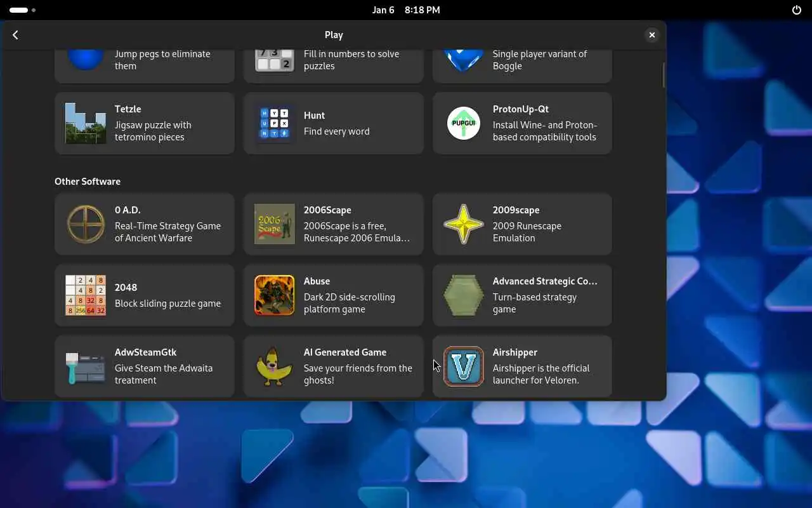This screenshot has width=812, height=508.
Task: Click the 2006Scape app icon
Action: [275, 224]
